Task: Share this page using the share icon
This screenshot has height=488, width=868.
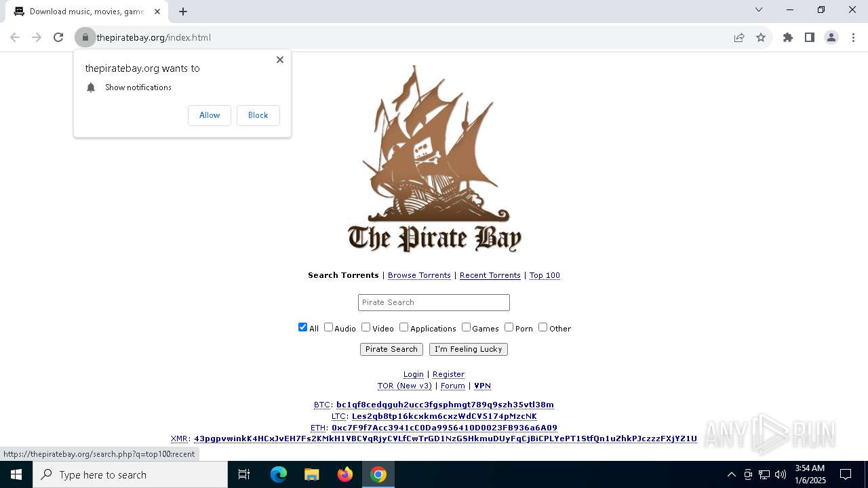Action: point(739,37)
